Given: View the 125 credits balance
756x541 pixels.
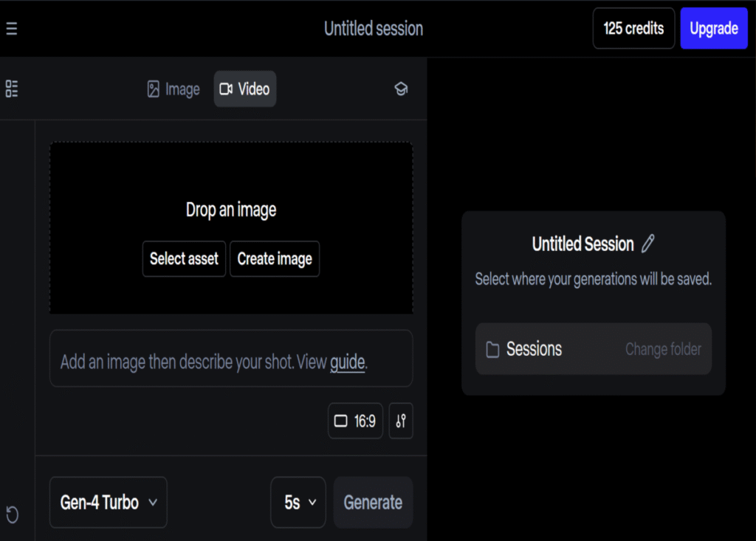Looking at the screenshot, I should pos(633,29).
